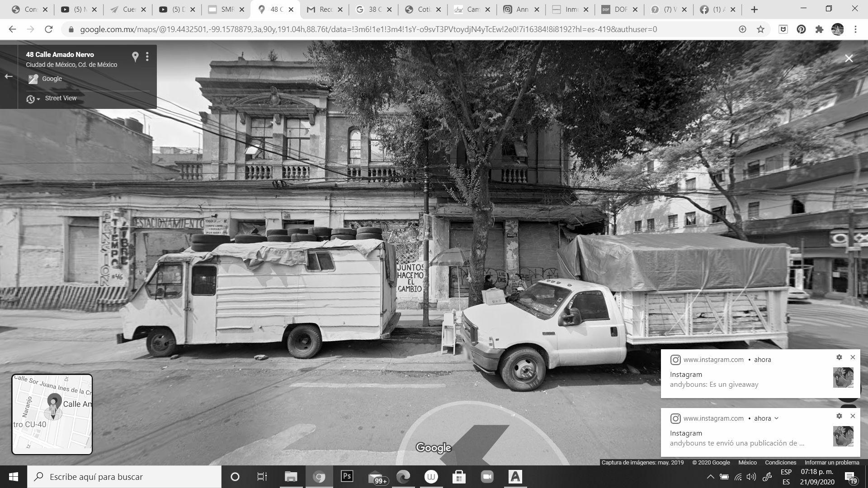The height and width of the screenshot is (488, 868).
Task: Open the three-dot menu in address panel
Action: (147, 56)
